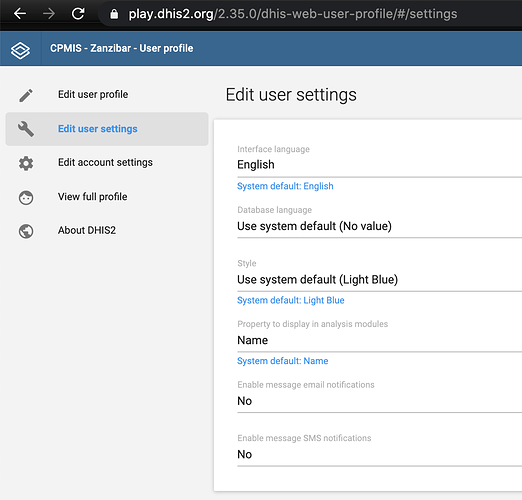Go back with the browser back arrow
Image resolution: width=522 pixels, height=500 pixels.
[x=20, y=14]
